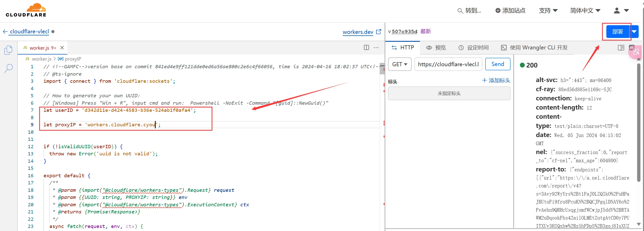Open the GET method dropdown
This screenshot has height=231, width=644.
[x=400, y=64]
